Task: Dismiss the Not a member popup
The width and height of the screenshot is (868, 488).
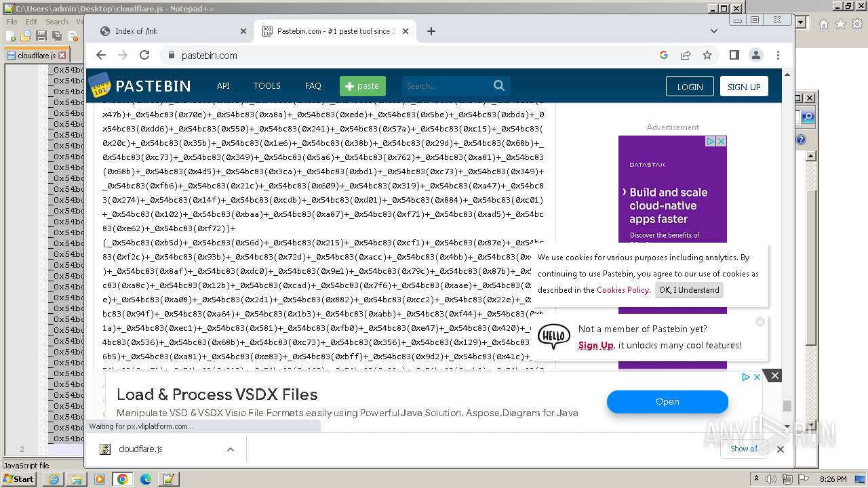Action: (x=760, y=322)
